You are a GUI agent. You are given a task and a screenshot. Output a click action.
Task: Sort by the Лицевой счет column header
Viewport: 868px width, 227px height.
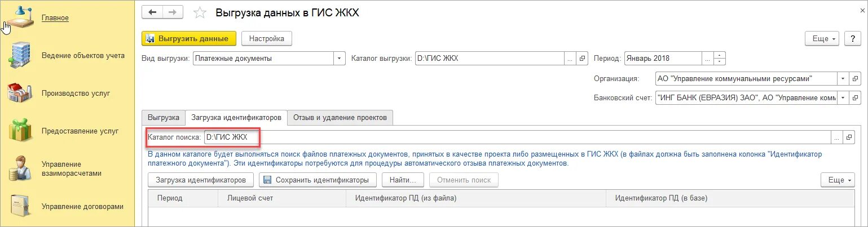[282, 198]
